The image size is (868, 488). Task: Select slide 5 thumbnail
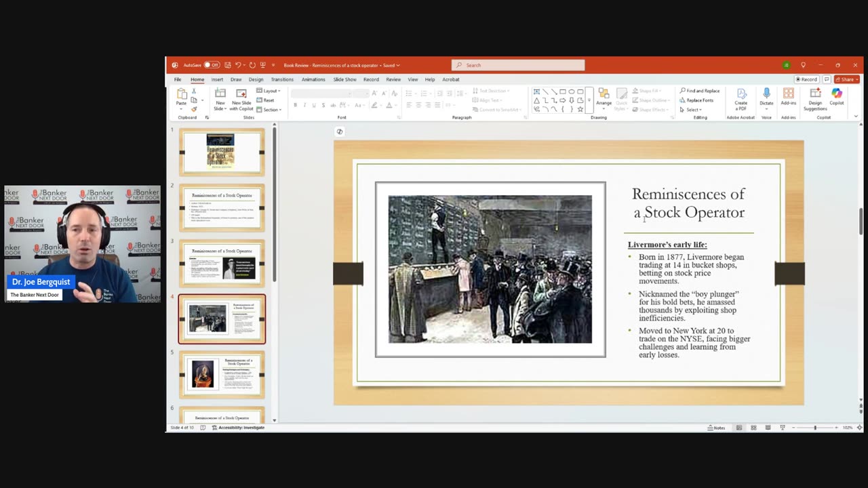coord(222,374)
